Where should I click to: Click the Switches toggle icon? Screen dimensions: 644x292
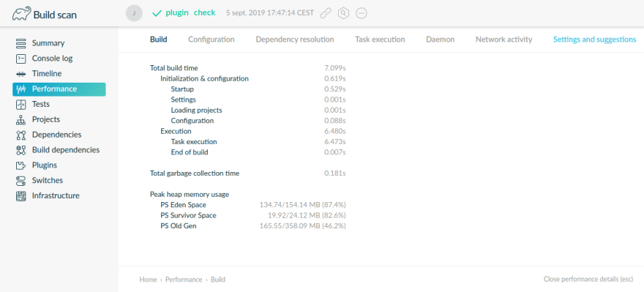click(20, 180)
